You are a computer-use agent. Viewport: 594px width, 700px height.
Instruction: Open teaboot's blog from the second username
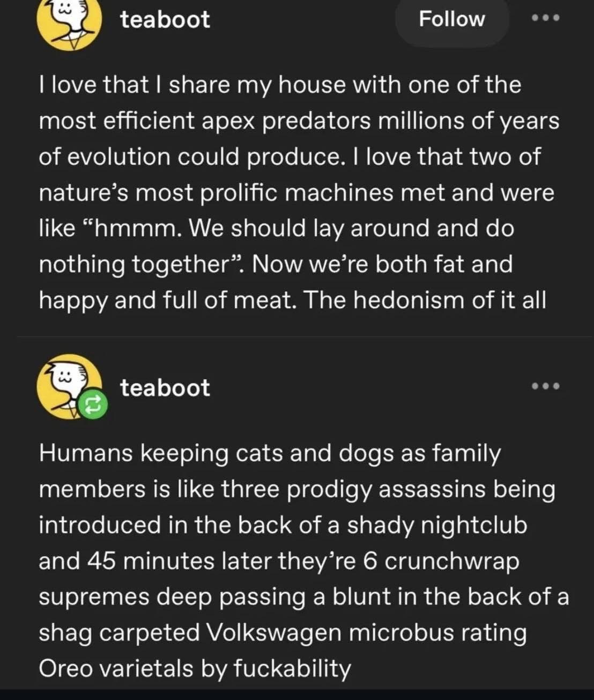[x=165, y=388]
